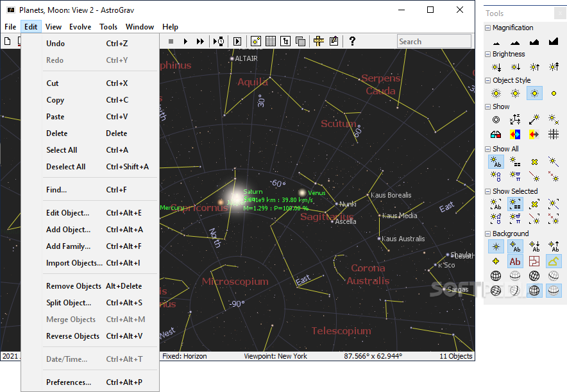Screen dimensions: 567x392
Task: Open the Tools menu
Action: (108, 27)
